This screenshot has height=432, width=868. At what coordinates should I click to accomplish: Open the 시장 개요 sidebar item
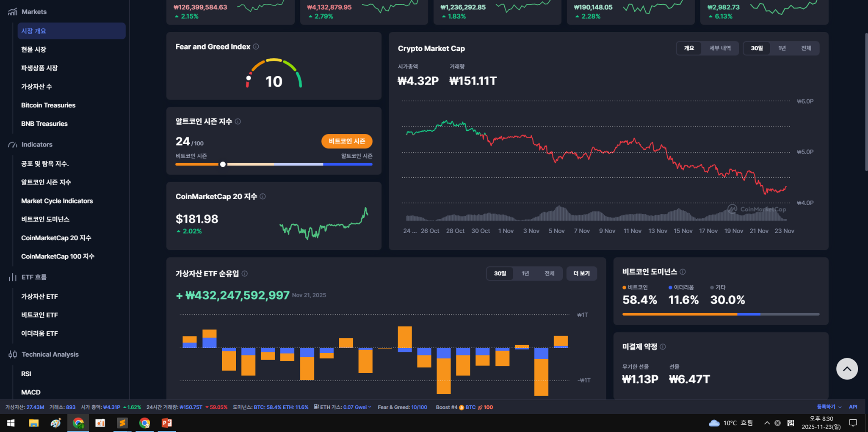72,31
